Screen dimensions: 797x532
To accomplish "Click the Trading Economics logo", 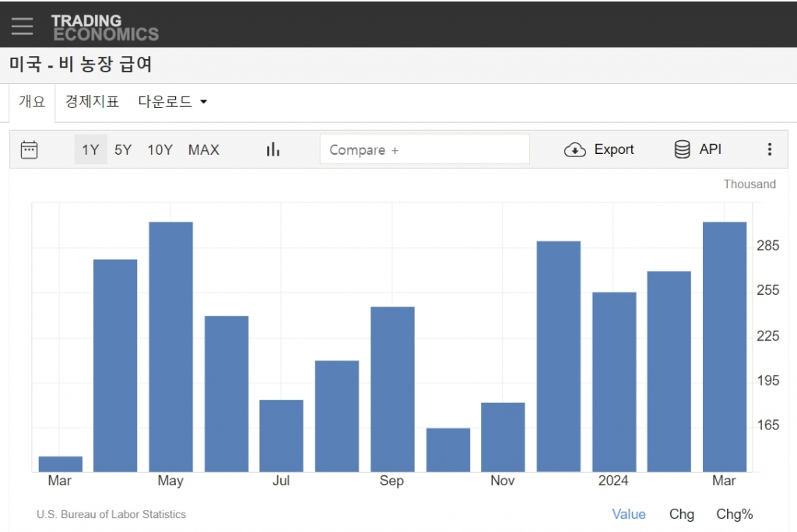I will tap(104, 27).
